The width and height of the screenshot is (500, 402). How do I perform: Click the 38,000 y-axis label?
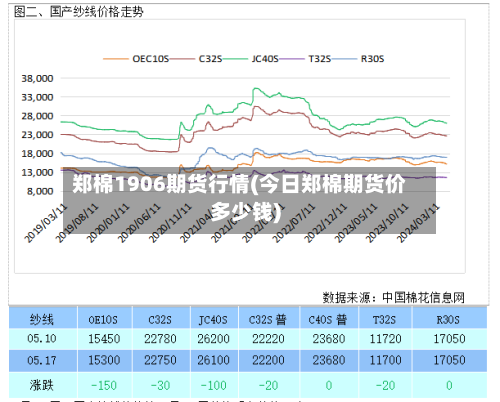(37, 79)
